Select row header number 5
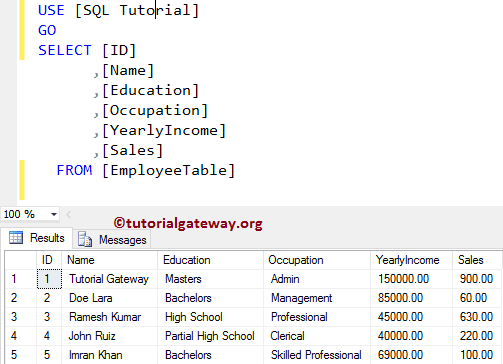The height and width of the screenshot is (364, 503). 21,355
